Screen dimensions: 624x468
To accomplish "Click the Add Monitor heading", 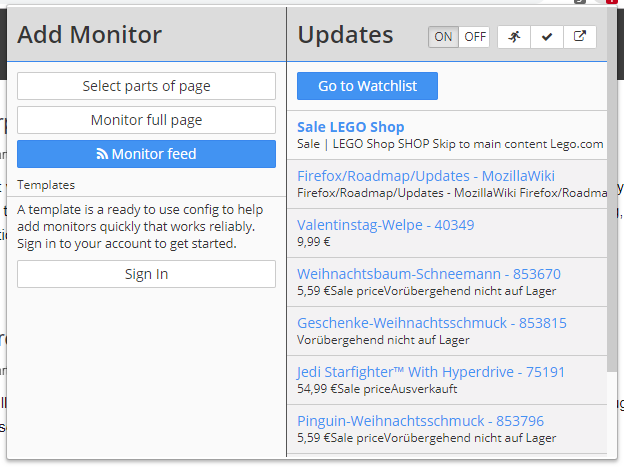I will (90, 35).
